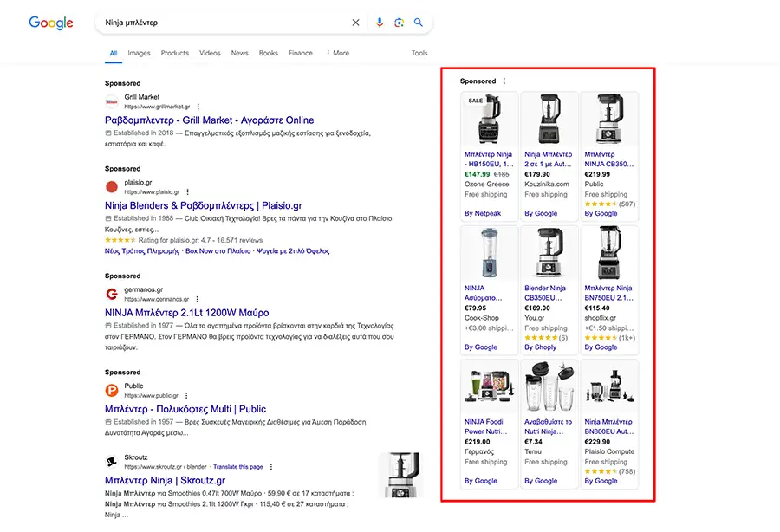
Task: Click price €7.34 on Temu card
Action: (x=533, y=442)
